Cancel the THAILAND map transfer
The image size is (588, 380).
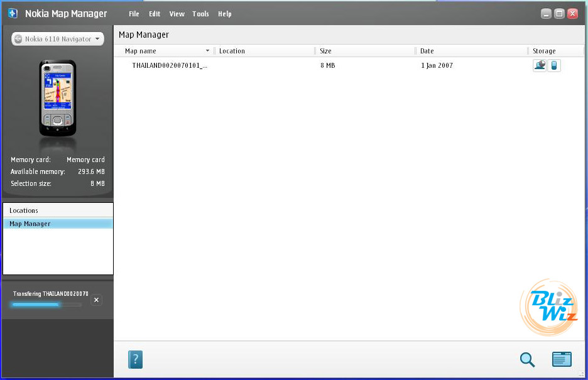coord(96,300)
